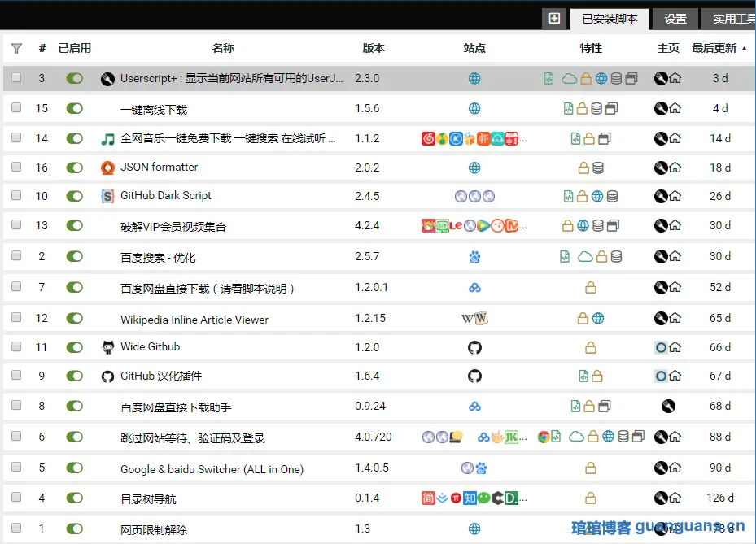
Task: Click the Userscript+ script icon
Action: tap(107, 79)
